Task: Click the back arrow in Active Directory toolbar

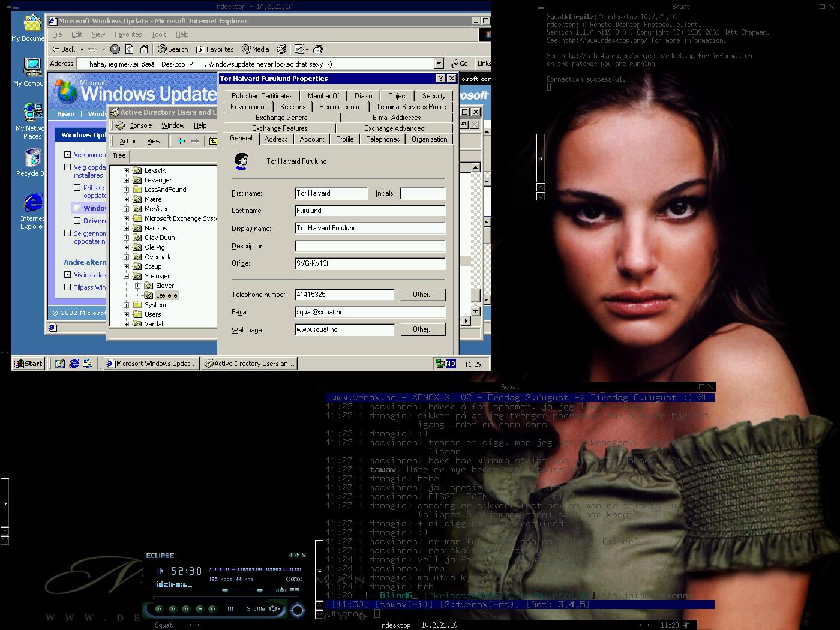Action: point(181,141)
